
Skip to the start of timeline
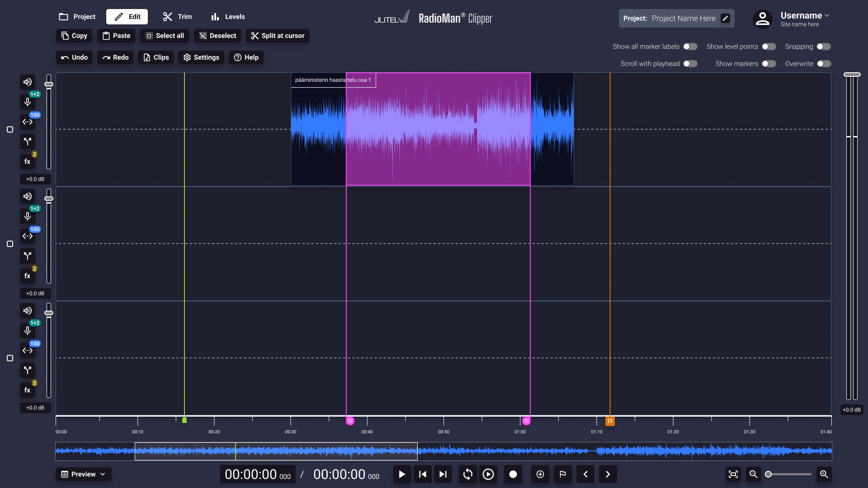423,474
